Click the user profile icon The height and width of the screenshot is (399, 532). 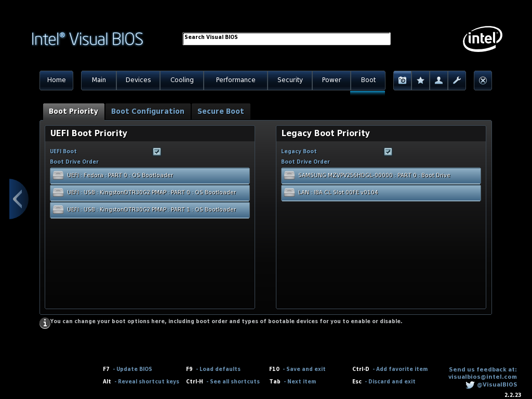438,81
